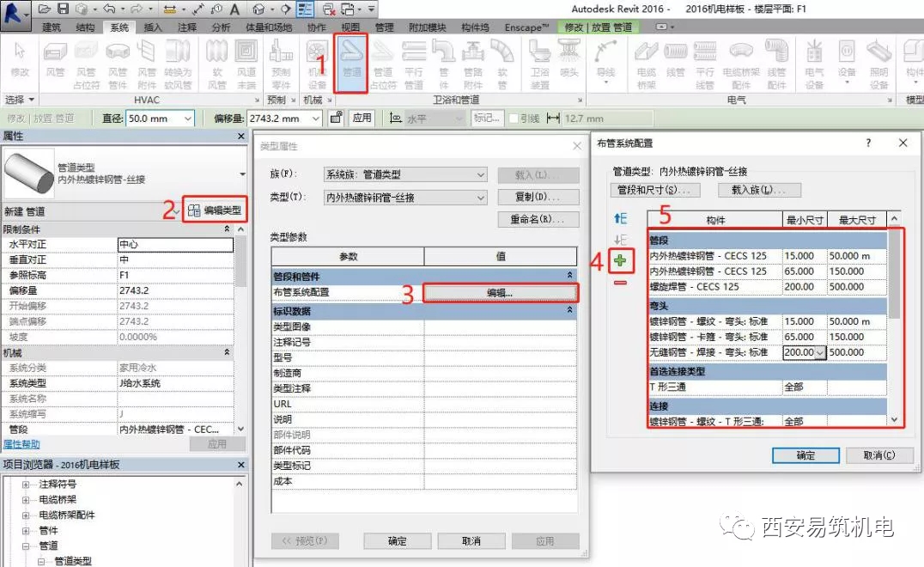Viewport: 924px width, 567px height.
Task: Collapse the 管段和管件 parameter group
Action: coord(570,275)
